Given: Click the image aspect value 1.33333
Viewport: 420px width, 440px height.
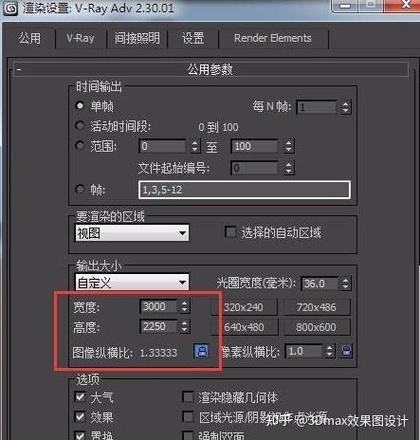Looking at the screenshot, I should tap(158, 353).
